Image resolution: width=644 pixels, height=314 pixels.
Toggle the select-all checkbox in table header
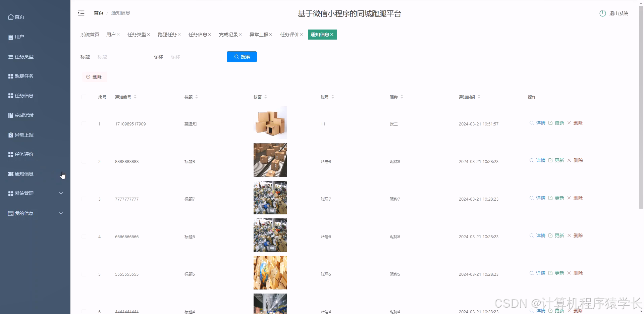pos(84,97)
